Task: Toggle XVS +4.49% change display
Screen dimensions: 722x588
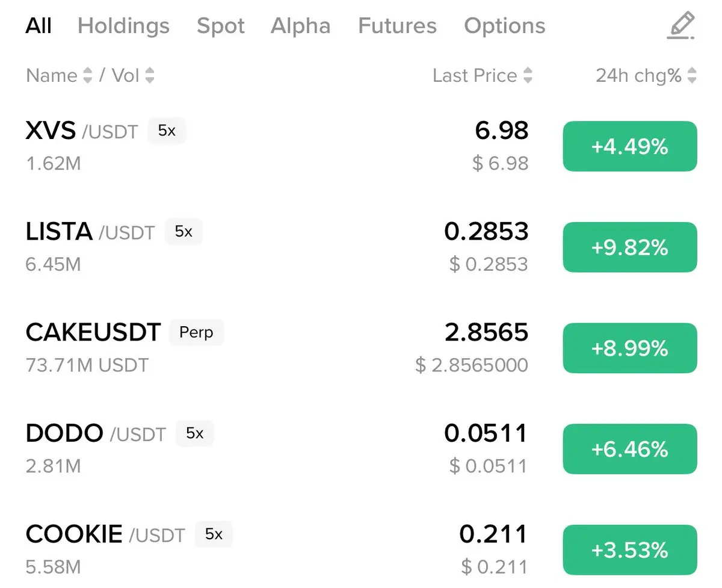Action: coord(630,146)
